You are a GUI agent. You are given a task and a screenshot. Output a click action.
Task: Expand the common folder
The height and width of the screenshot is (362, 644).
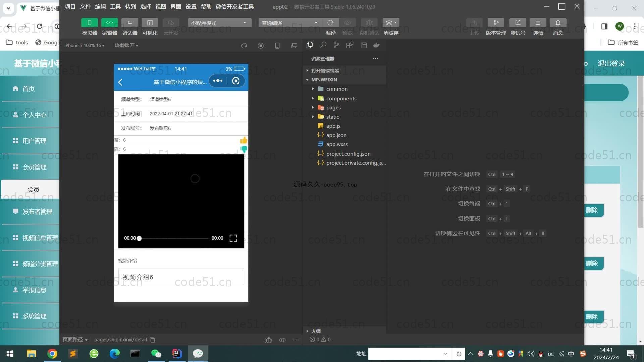(x=345, y=89)
